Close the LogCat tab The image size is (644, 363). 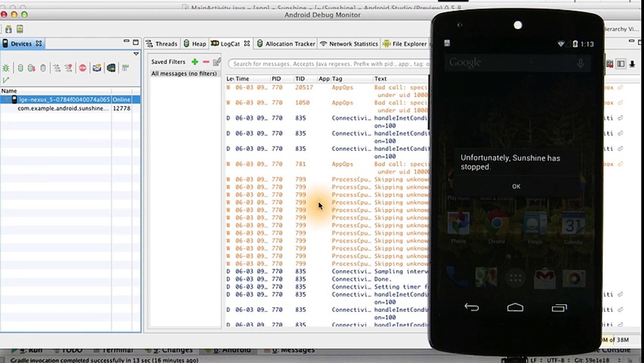tap(247, 44)
